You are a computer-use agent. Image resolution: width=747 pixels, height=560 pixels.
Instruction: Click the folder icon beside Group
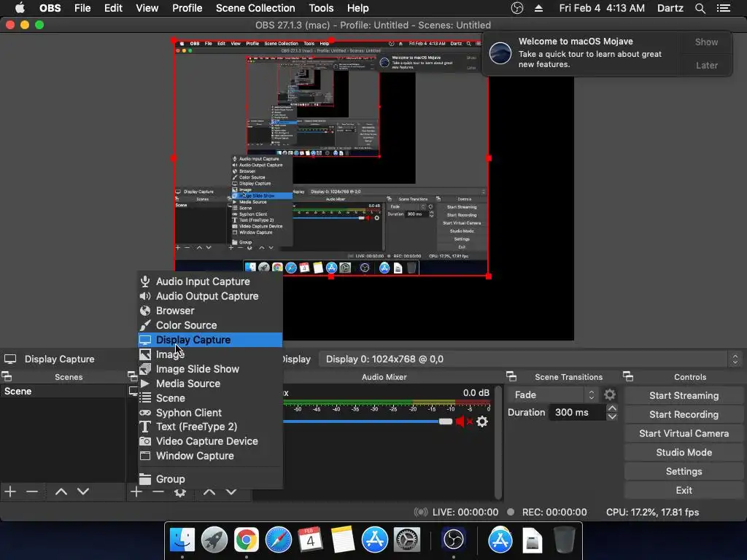click(145, 479)
